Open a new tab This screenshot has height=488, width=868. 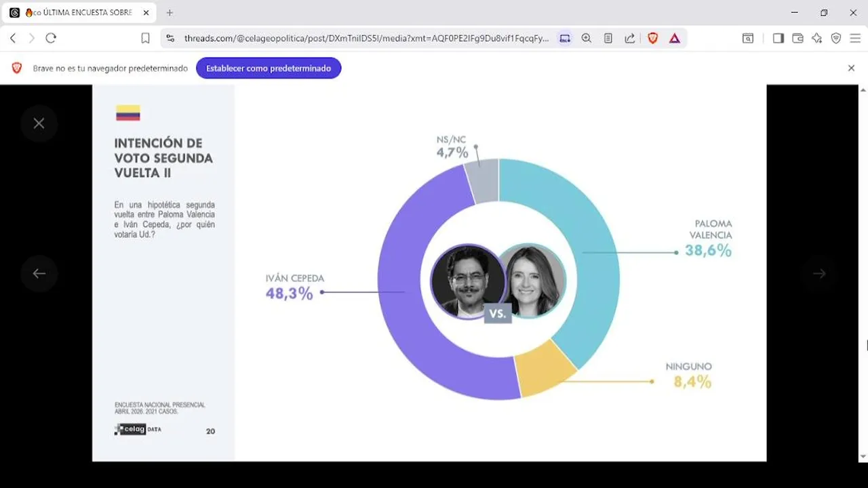click(170, 13)
